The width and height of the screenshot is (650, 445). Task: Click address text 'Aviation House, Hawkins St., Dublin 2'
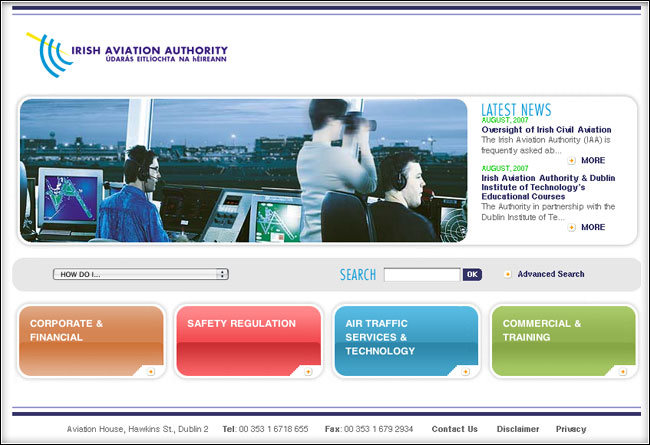click(x=138, y=429)
